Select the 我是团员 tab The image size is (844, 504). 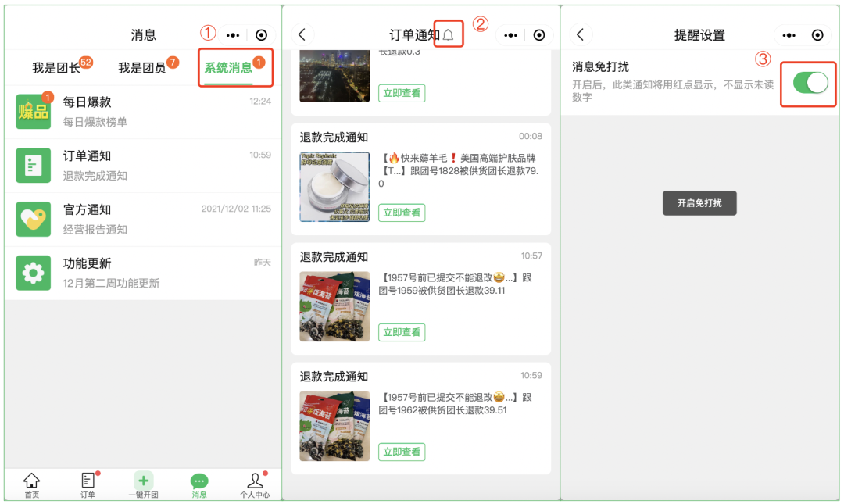(141, 68)
